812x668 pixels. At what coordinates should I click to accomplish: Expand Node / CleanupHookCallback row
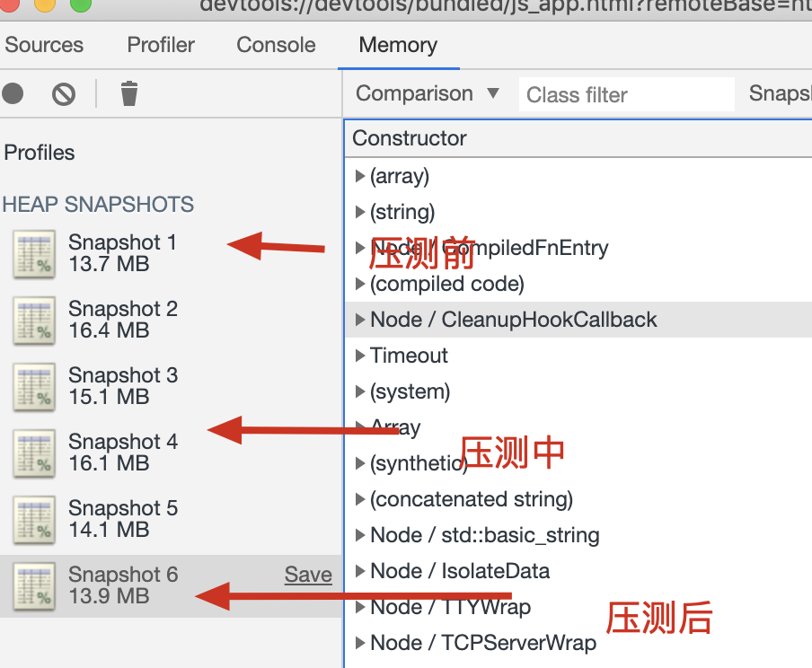(x=360, y=320)
